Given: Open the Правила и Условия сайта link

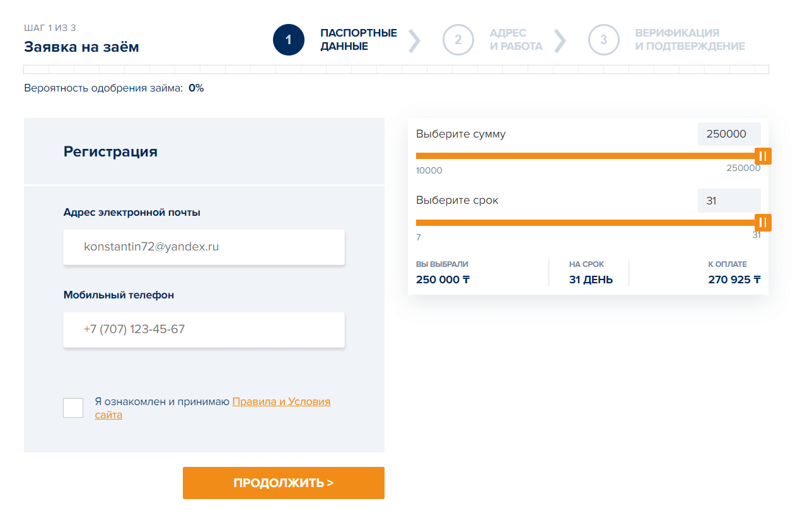Looking at the screenshot, I should click(x=282, y=401).
